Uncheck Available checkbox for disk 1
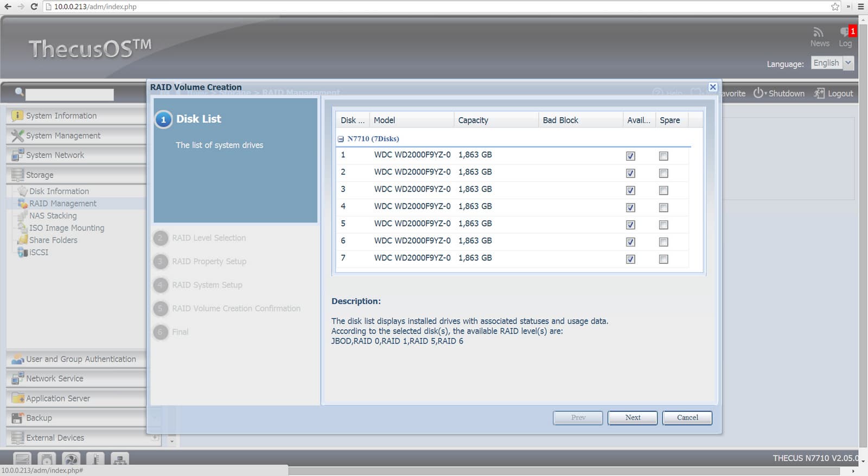 click(x=630, y=156)
